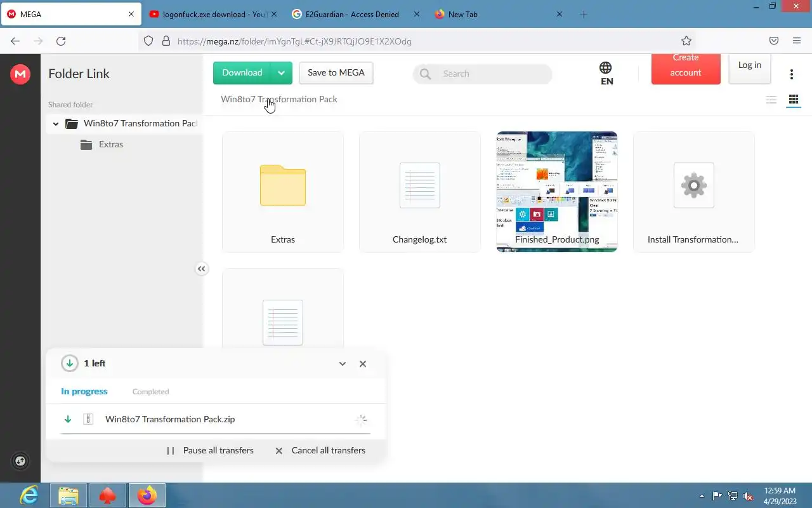
Task: Click Save to MEGA button
Action: 336,73
